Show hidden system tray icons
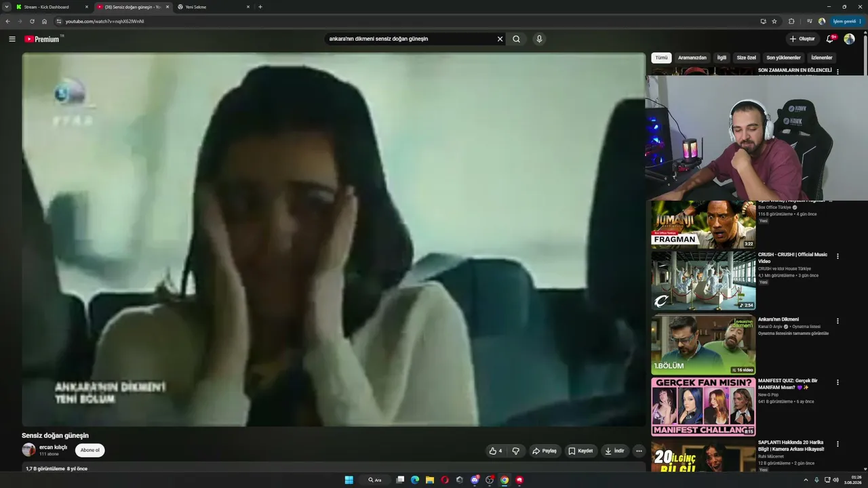 pyautogui.click(x=807, y=480)
